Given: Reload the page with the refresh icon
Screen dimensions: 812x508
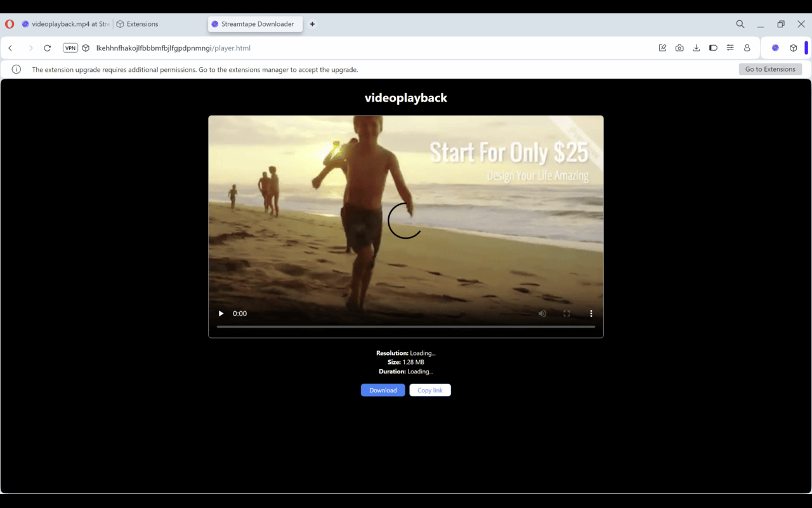Looking at the screenshot, I should [47, 48].
